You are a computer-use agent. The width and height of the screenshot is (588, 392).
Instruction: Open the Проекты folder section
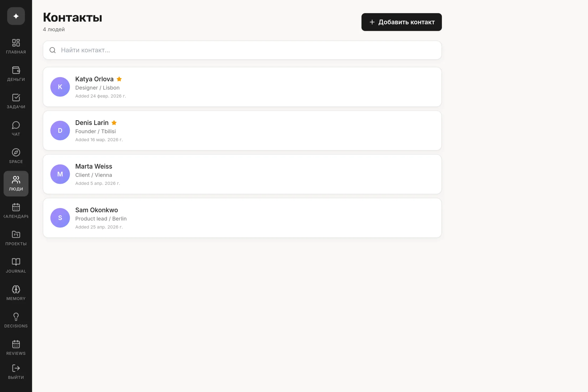point(16,234)
